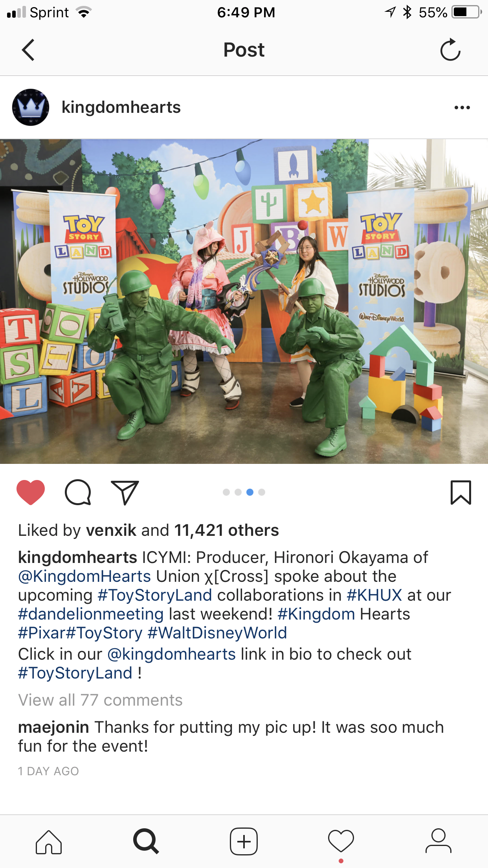Open the three-dot post options menu
This screenshot has width=488, height=868.
click(462, 107)
